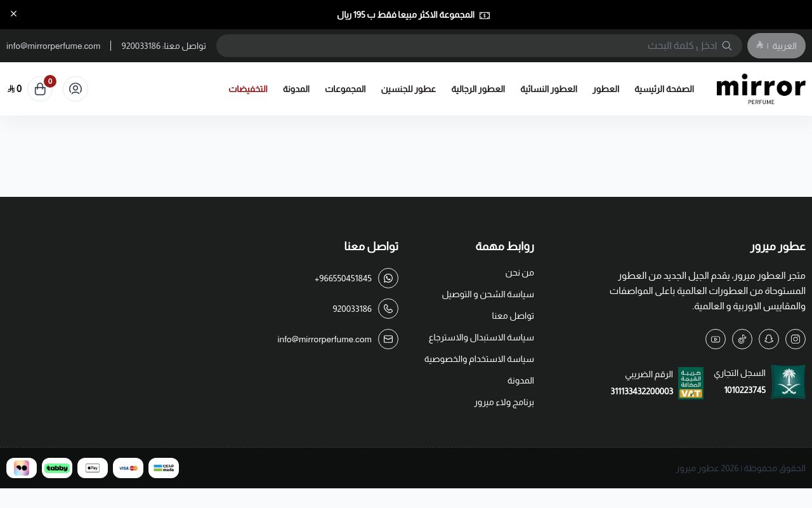812x508 pixels.
Task: Click the عطور ميرور footer heading
Action: [778, 246]
